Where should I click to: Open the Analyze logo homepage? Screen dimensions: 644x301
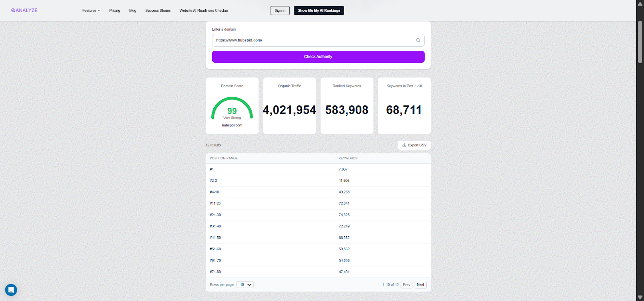pyautogui.click(x=24, y=10)
